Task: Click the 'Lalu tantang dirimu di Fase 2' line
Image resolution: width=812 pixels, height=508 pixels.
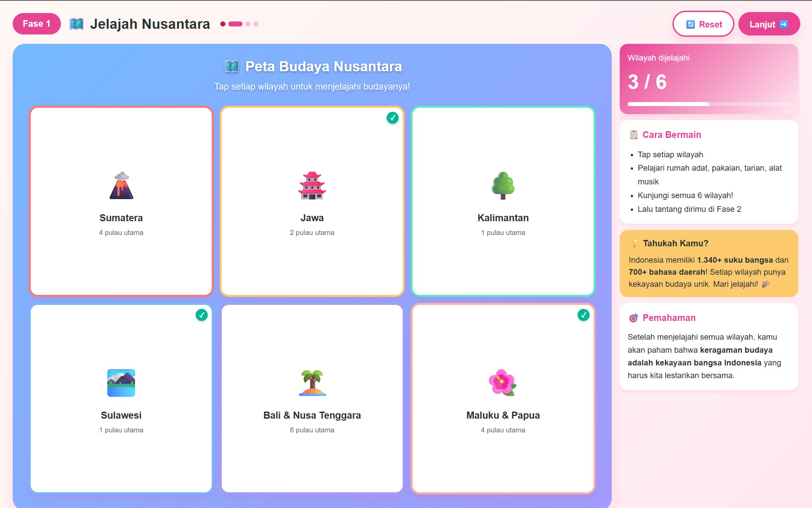Action: coord(689,209)
